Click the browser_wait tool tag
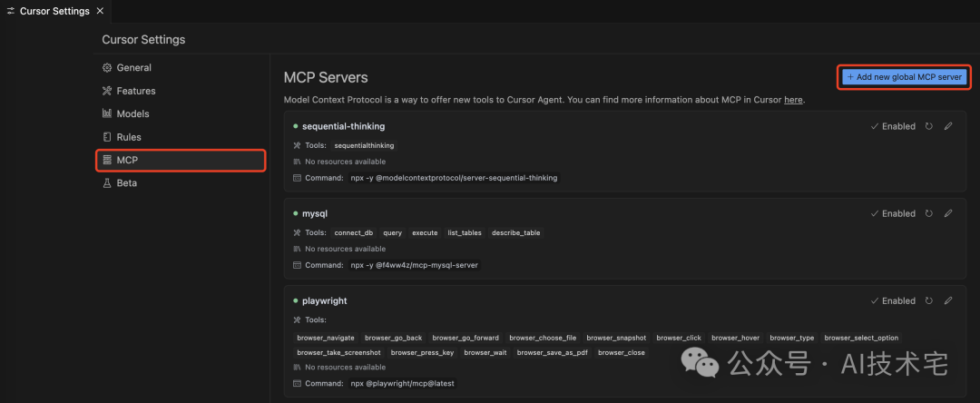This screenshot has height=403, width=980. pos(485,352)
